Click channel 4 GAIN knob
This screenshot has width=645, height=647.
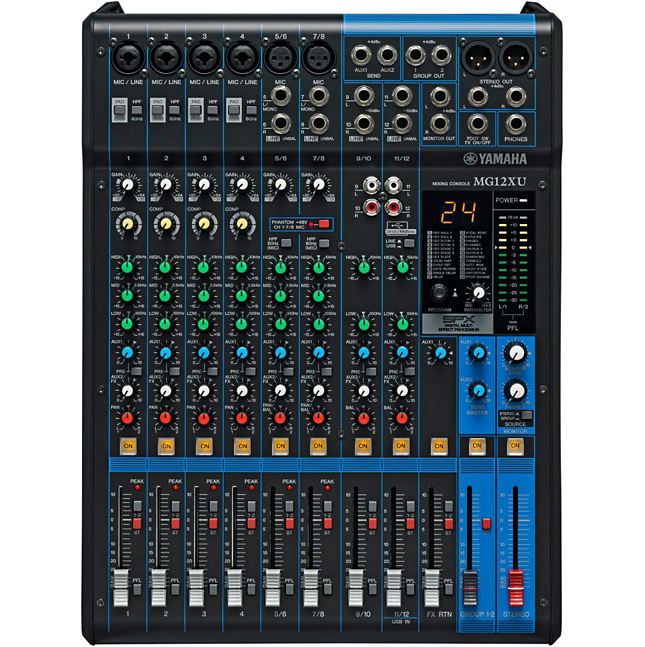pyautogui.click(x=242, y=184)
